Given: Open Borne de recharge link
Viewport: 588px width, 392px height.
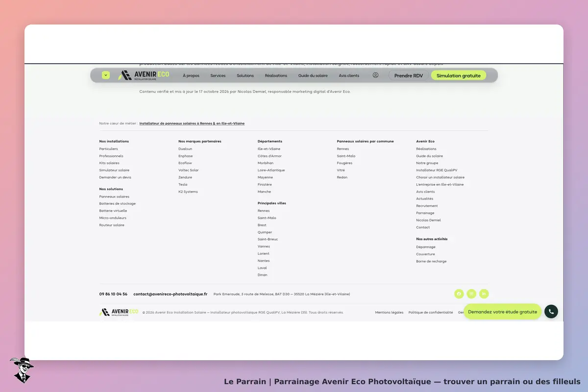Looking at the screenshot, I should [x=431, y=261].
